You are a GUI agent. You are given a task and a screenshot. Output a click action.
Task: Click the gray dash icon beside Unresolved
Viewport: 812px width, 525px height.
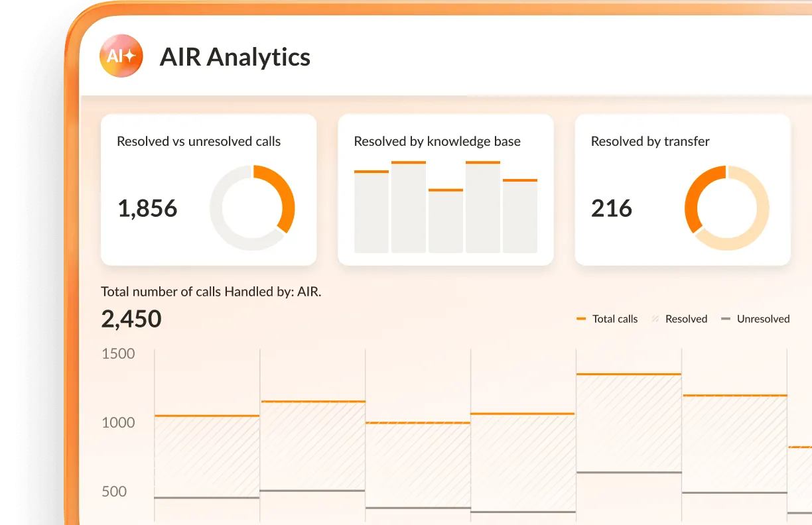tap(726, 319)
